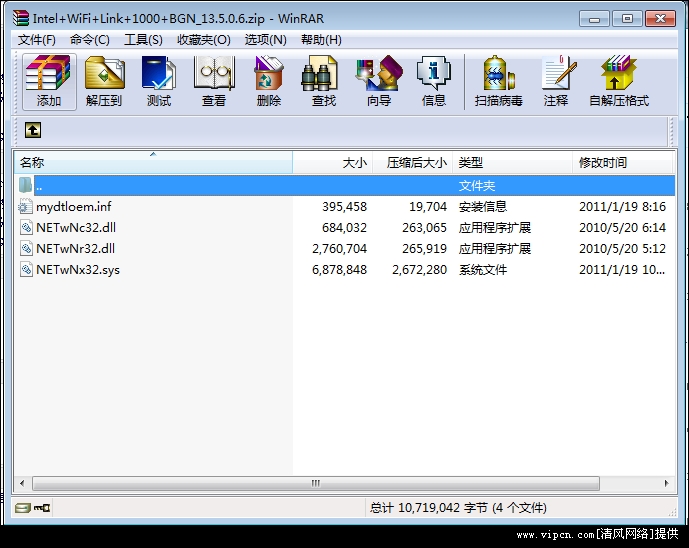Open the 收藏夹(O) menu

pyautogui.click(x=203, y=40)
